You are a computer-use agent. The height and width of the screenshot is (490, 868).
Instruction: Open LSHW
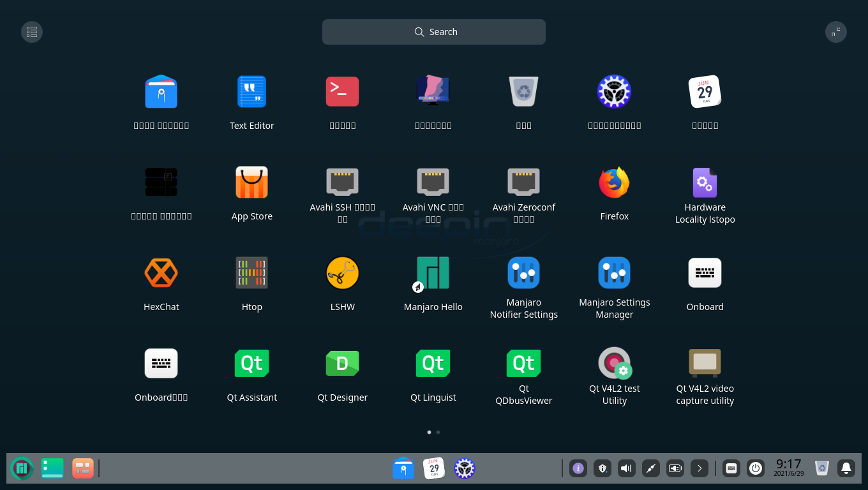coord(342,273)
